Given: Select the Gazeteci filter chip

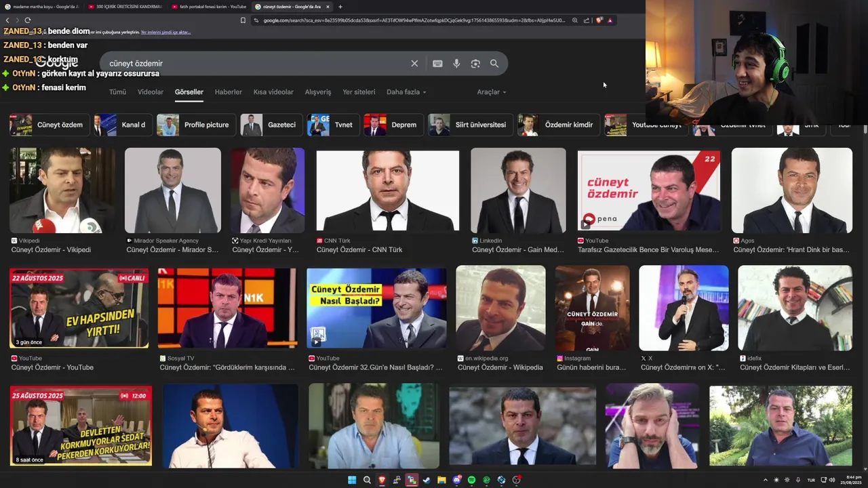Looking at the screenshot, I should 271,125.
